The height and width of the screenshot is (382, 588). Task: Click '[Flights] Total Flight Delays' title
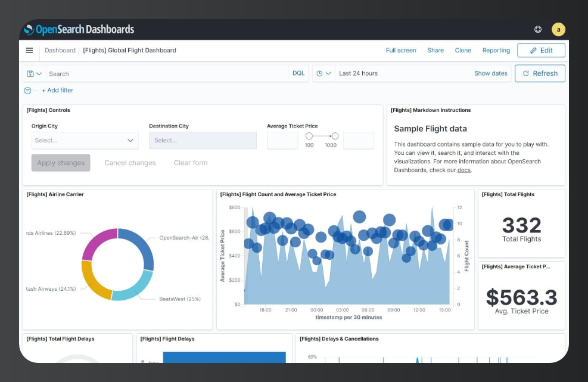pyautogui.click(x=60, y=339)
